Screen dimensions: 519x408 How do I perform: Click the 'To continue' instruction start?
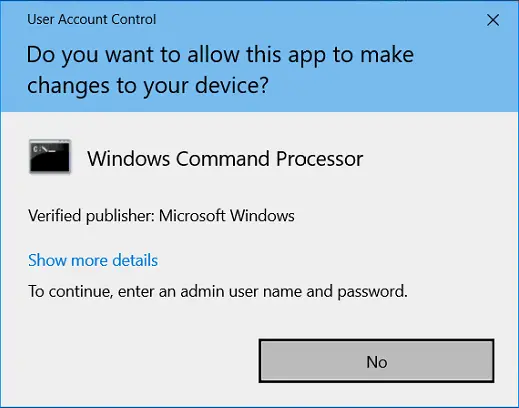69,291
